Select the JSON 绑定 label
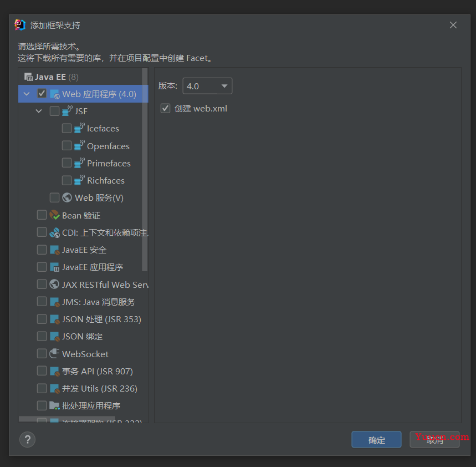 tap(82, 337)
